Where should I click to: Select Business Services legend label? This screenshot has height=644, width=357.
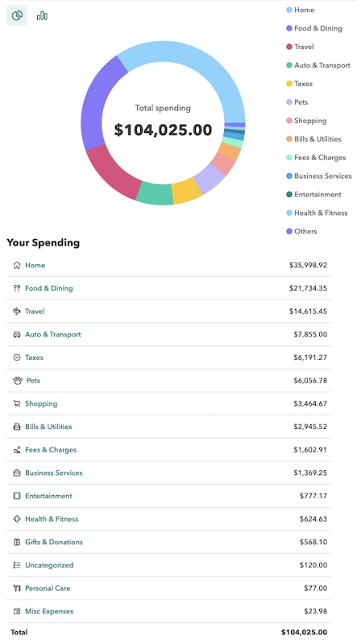pos(323,175)
